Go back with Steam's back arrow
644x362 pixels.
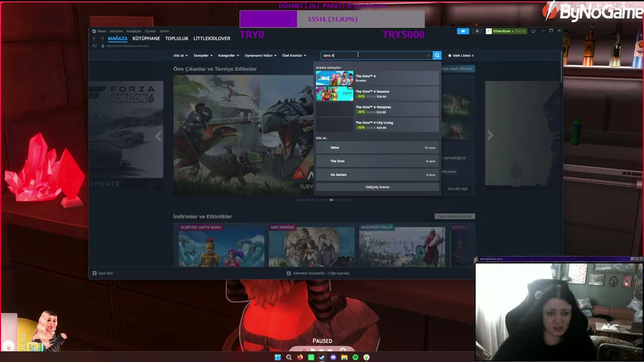click(94, 38)
